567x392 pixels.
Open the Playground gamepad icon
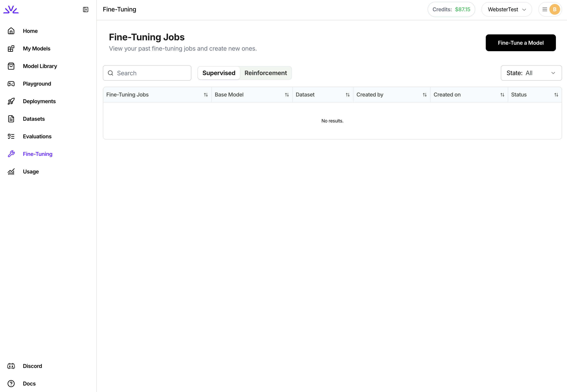point(11,84)
